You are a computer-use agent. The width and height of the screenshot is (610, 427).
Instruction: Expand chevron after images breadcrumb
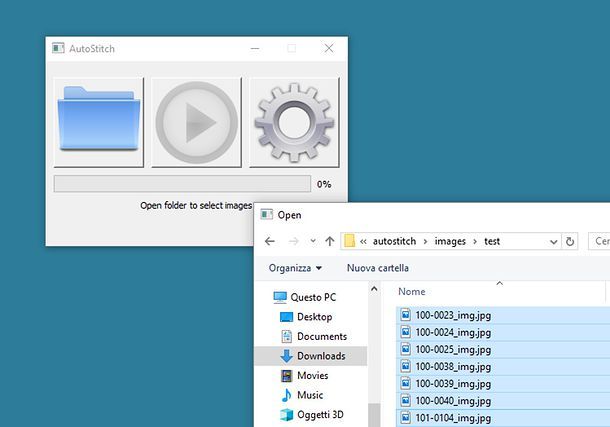point(475,242)
